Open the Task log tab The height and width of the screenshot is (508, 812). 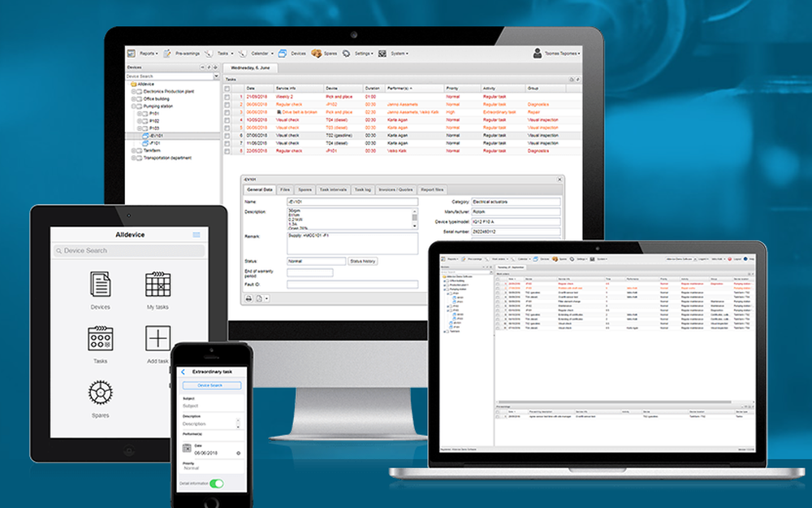tap(362, 189)
